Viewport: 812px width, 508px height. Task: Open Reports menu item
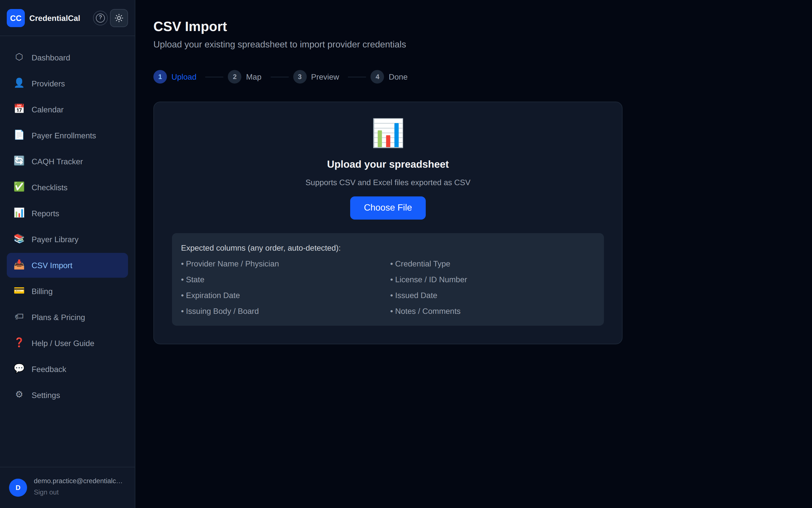[x=67, y=213]
